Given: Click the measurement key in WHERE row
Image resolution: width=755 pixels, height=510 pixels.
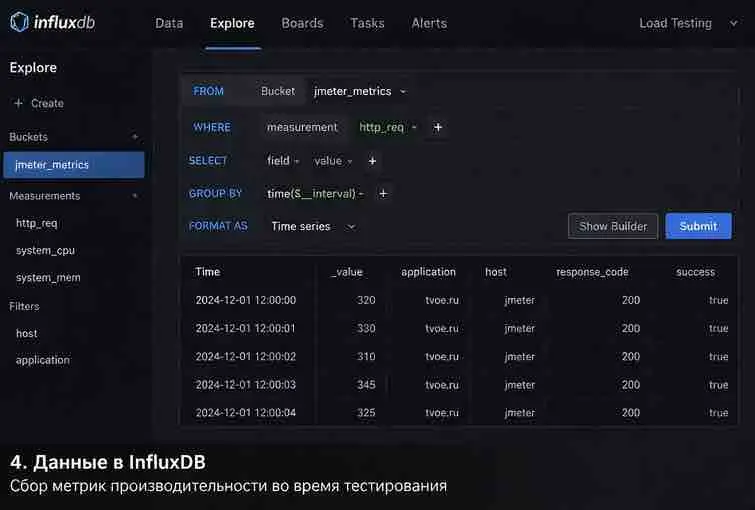Looking at the screenshot, I should coord(302,127).
